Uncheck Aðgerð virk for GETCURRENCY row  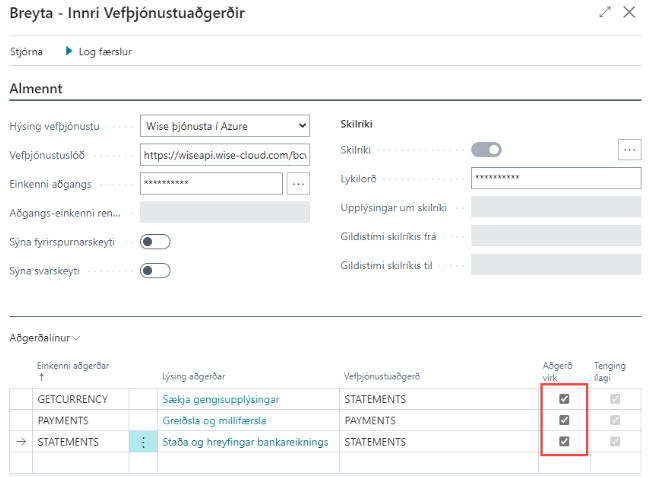564,399
